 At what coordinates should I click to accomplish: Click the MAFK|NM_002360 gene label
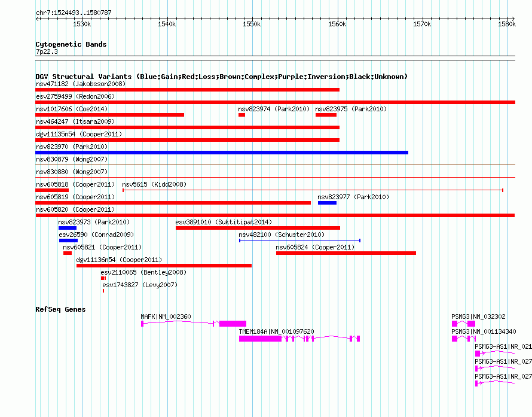click(166, 316)
